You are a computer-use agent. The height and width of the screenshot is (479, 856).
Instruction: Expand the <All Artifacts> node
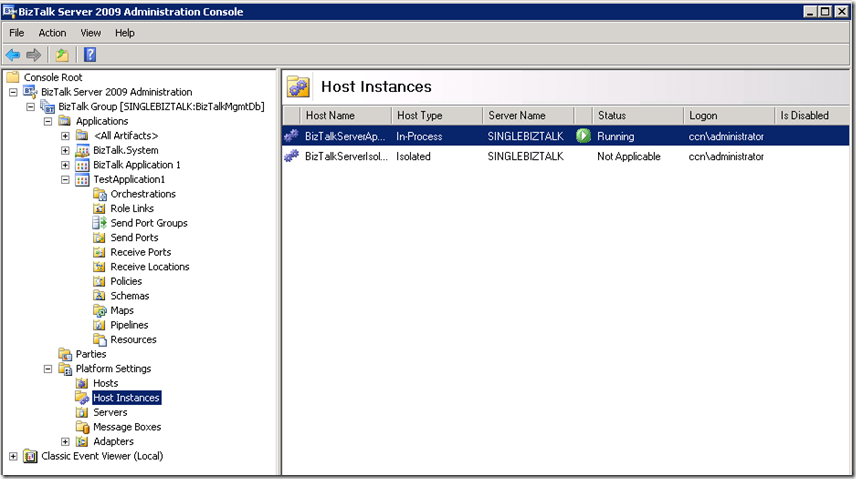pyautogui.click(x=66, y=136)
